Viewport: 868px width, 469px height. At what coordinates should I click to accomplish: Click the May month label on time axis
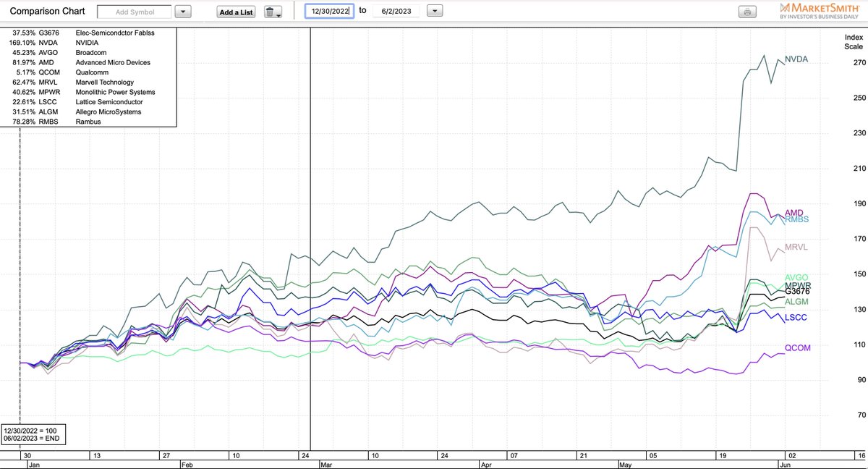tap(624, 464)
